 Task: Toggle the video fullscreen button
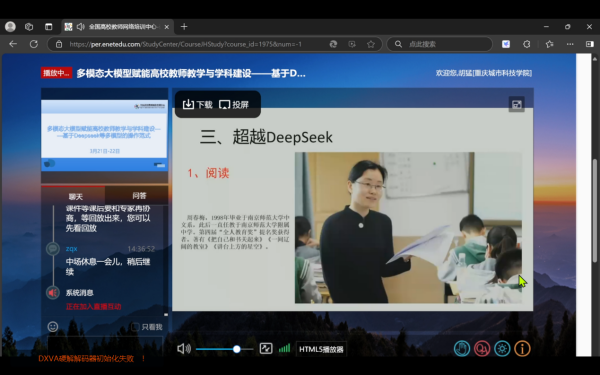point(266,348)
